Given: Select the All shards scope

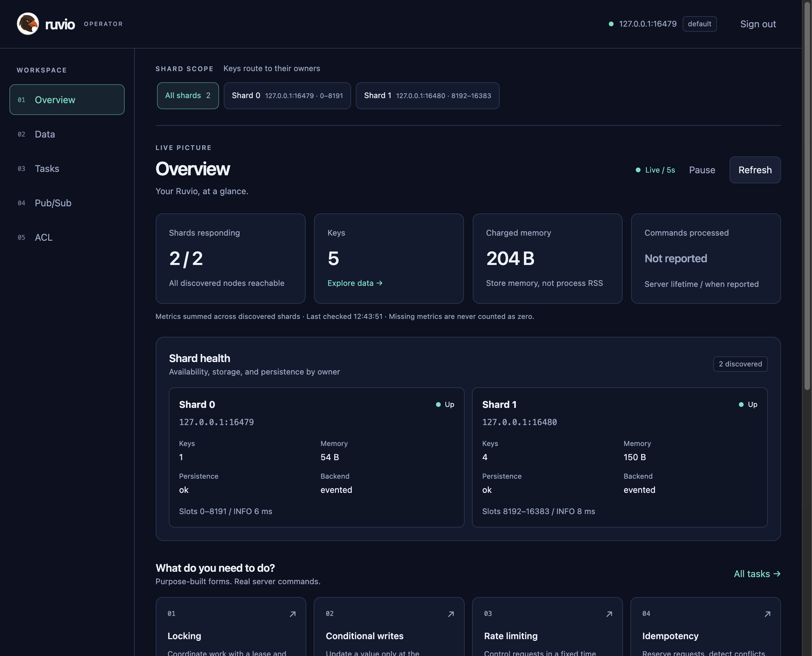Looking at the screenshot, I should pos(188,96).
